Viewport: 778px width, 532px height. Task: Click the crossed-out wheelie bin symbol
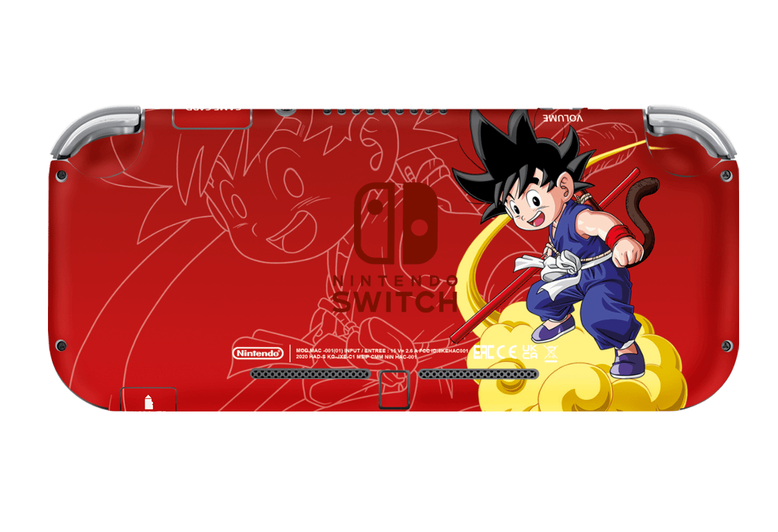(551, 353)
